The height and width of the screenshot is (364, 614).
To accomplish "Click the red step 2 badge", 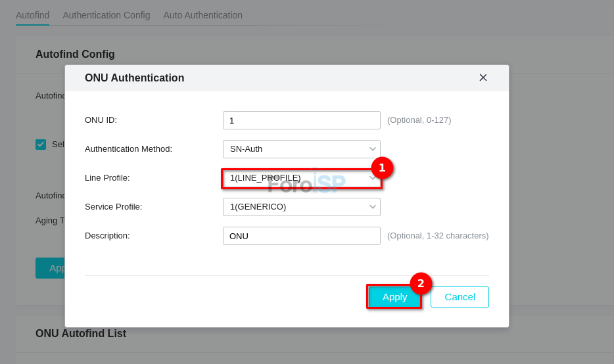I will (x=421, y=283).
